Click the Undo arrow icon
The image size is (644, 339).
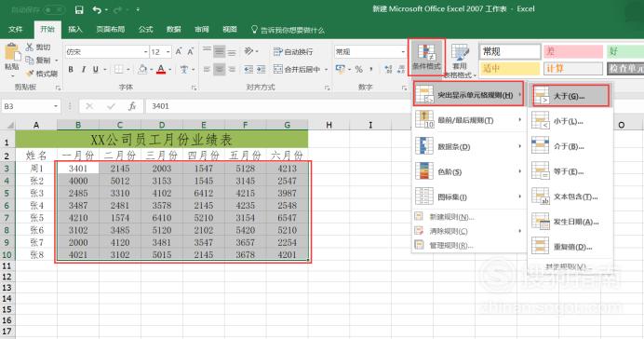pyautogui.click(x=97, y=9)
